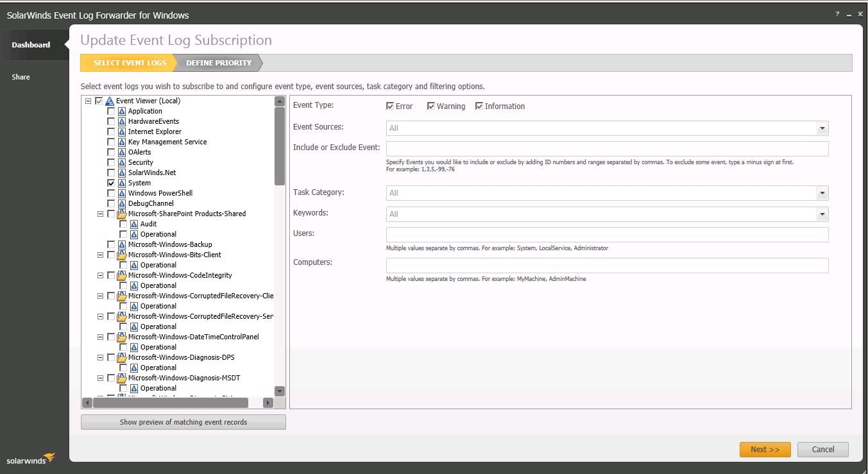Check the Windows PowerShell log checkbox
The width and height of the screenshot is (868, 474).
click(111, 193)
